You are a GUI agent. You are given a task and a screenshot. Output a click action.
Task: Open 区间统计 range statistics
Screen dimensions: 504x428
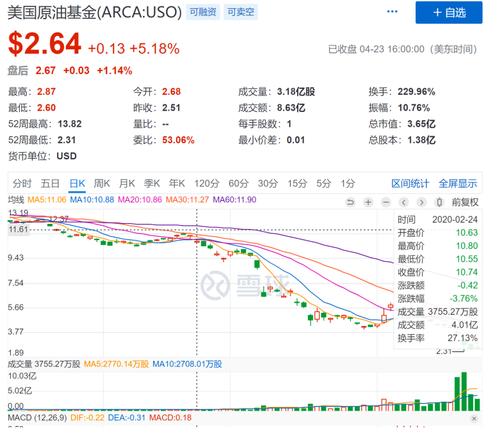pos(410,184)
